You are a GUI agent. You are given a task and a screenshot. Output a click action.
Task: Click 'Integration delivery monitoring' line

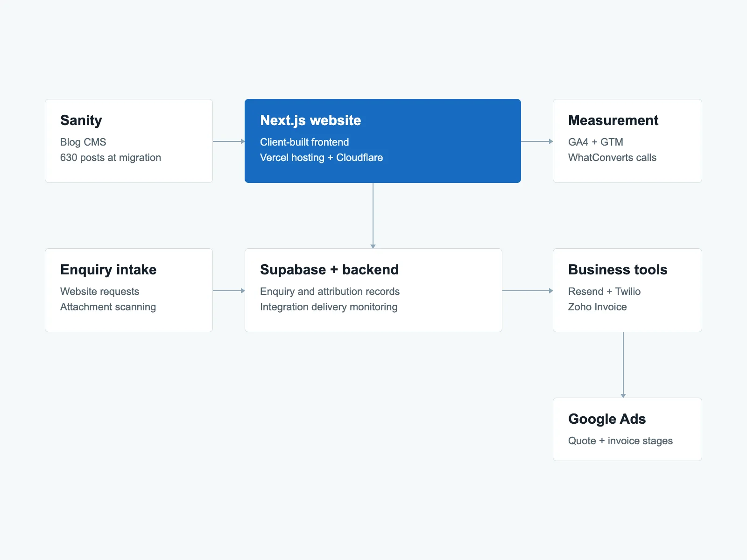click(329, 307)
